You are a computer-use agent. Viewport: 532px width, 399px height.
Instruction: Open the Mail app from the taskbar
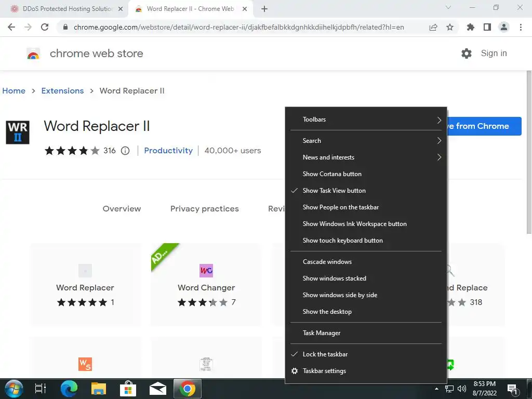(158, 389)
